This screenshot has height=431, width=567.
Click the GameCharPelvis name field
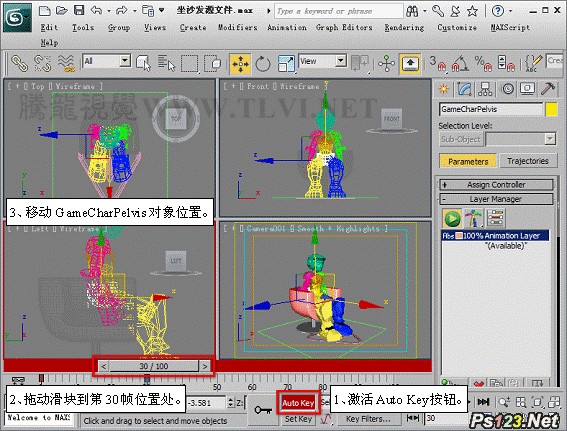click(491, 109)
